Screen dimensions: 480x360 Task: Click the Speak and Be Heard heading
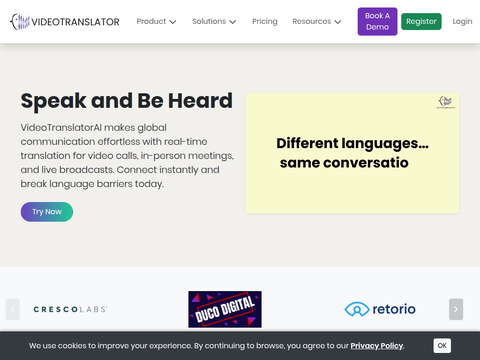tap(127, 101)
